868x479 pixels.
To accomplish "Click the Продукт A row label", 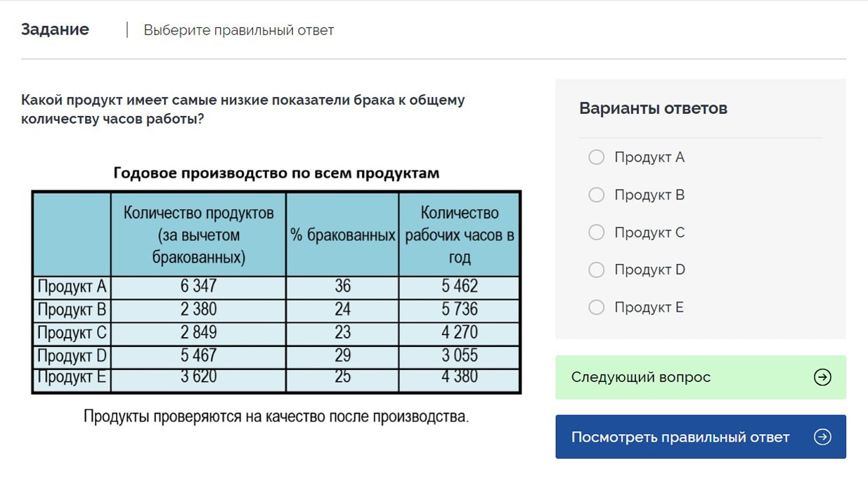I will [71, 287].
